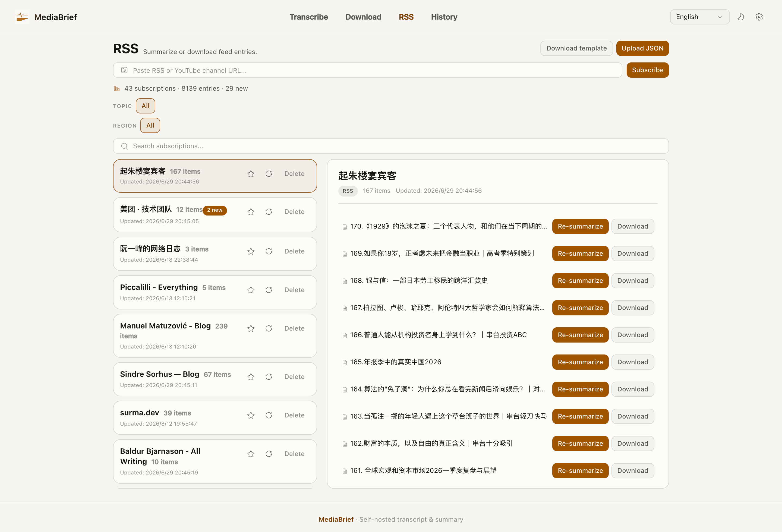The image size is (782, 532).
Task: Star the 美团 · 技术团队 subscription
Action: click(251, 211)
